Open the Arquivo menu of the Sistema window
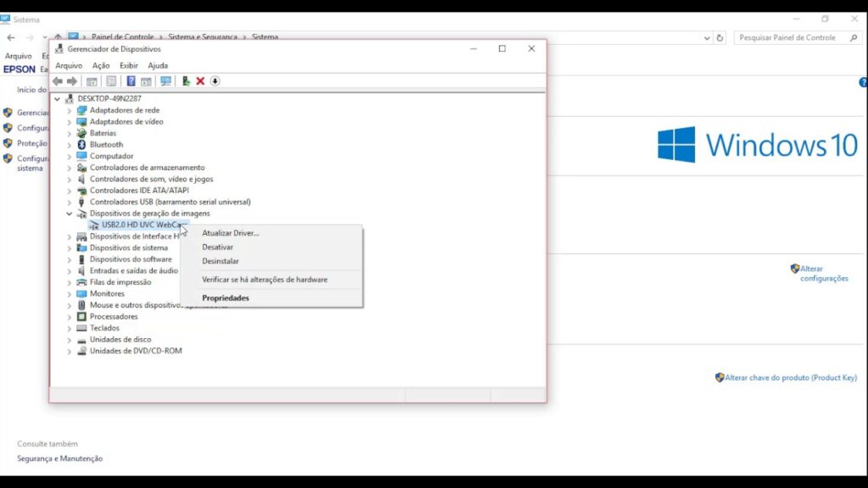The image size is (868, 488). pyautogui.click(x=19, y=56)
